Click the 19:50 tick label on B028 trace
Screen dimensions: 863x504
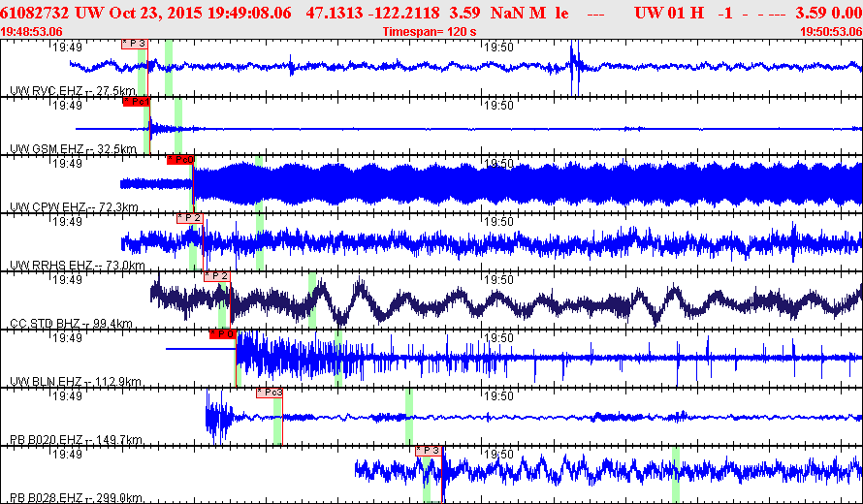coord(498,455)
